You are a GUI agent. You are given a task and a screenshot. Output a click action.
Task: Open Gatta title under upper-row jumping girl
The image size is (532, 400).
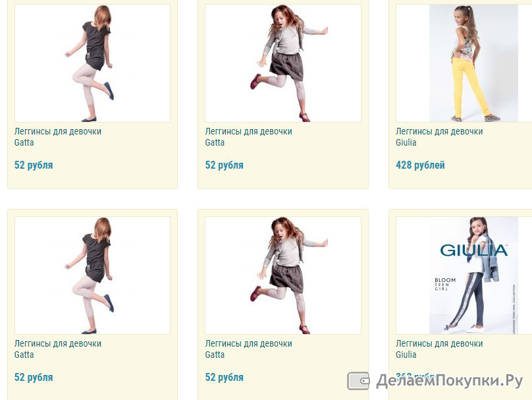tap(215, 142)
